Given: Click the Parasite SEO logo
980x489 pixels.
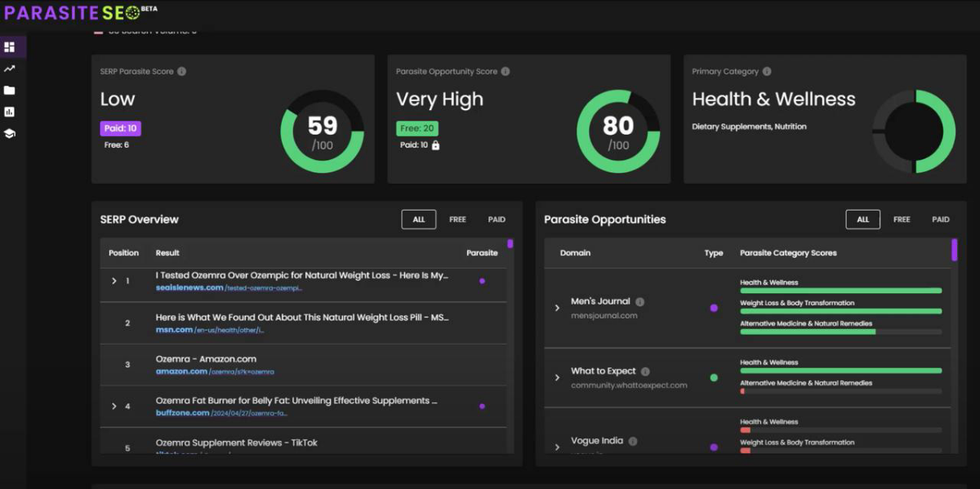Looking at the screenshot, I should point(81,13).
